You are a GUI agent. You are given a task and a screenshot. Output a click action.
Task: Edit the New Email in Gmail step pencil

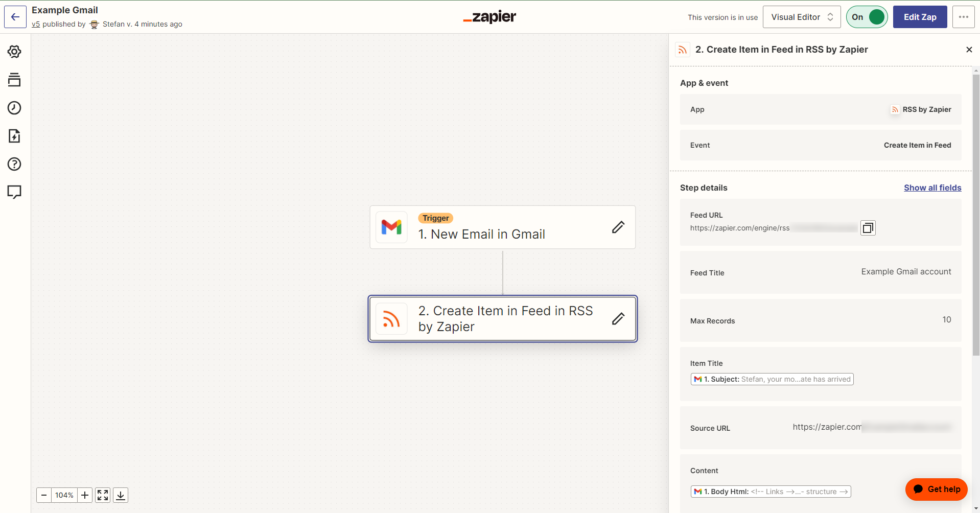tap(618, 227)
